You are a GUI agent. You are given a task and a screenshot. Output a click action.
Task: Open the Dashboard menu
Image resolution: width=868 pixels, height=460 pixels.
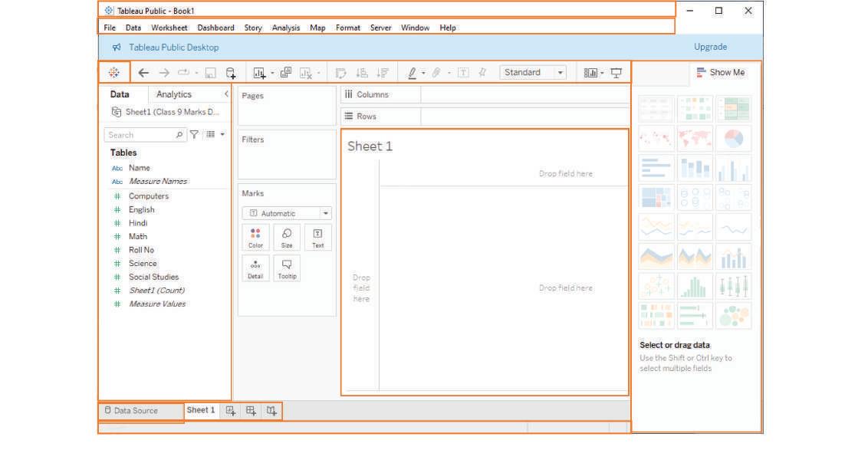(x=216, y=28)
